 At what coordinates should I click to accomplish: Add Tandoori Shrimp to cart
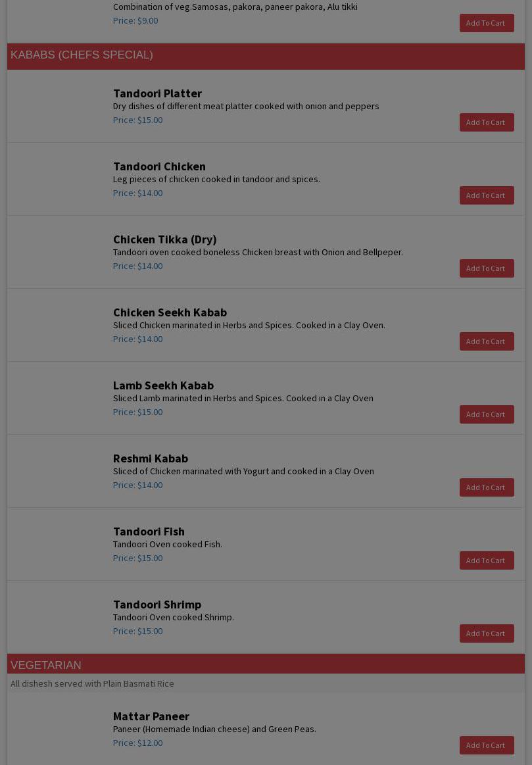point(486,633)
